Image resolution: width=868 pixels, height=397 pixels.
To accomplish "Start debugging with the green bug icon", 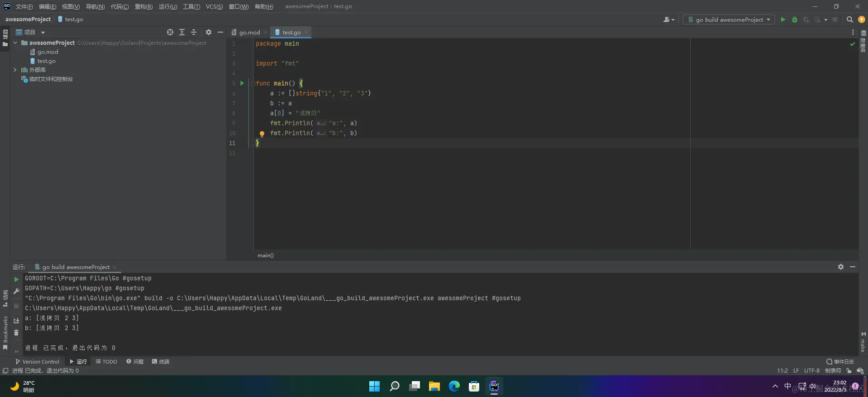I will [x=795, y=19].
